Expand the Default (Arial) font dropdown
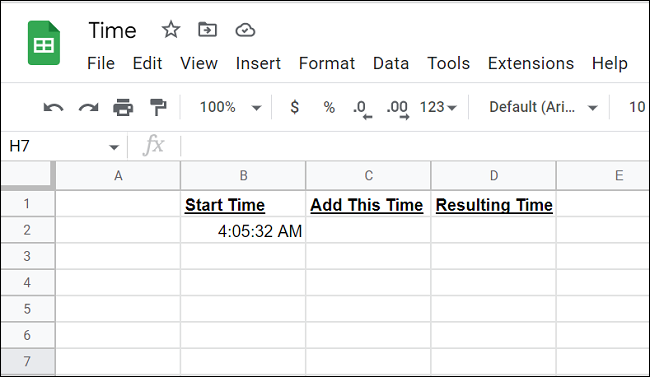The width and height of the screenshot is (650, 377). pyautogui.click(x=543, y=107)
